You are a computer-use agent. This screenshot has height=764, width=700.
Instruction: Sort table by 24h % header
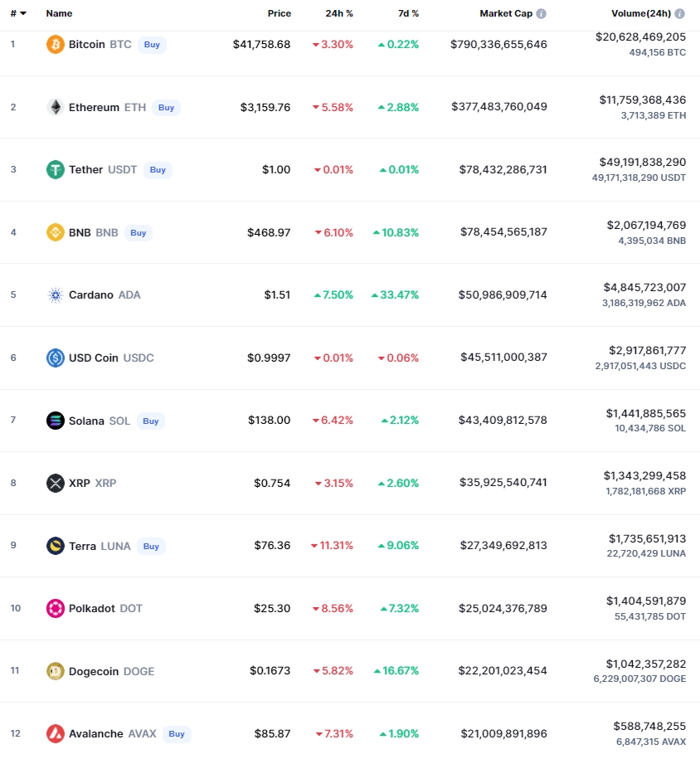coord(339,13)
